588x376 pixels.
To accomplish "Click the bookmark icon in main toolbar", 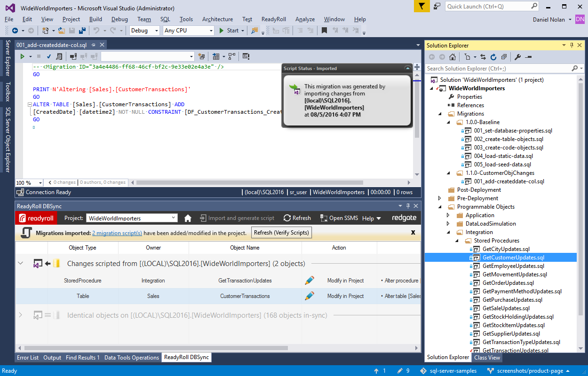I will pyautogui.click(x=324, y=31).
